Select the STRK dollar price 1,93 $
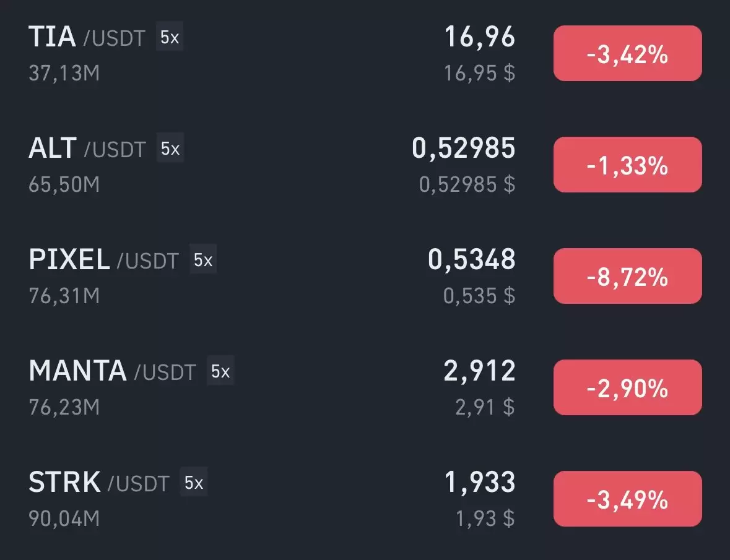Image resolution: width=730 pixels, height=560 pixels. point(485,519)
